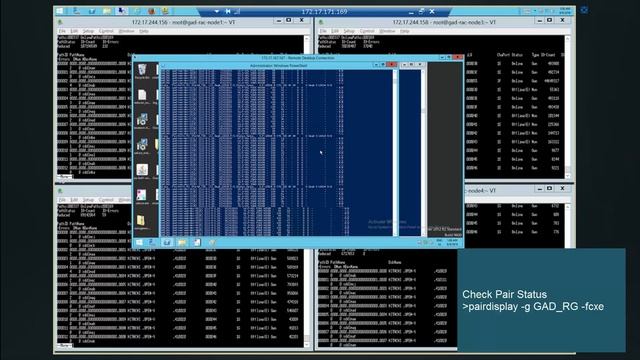Open Help menu in node3 terminal

pyautogui.click(x=404, y=31)
